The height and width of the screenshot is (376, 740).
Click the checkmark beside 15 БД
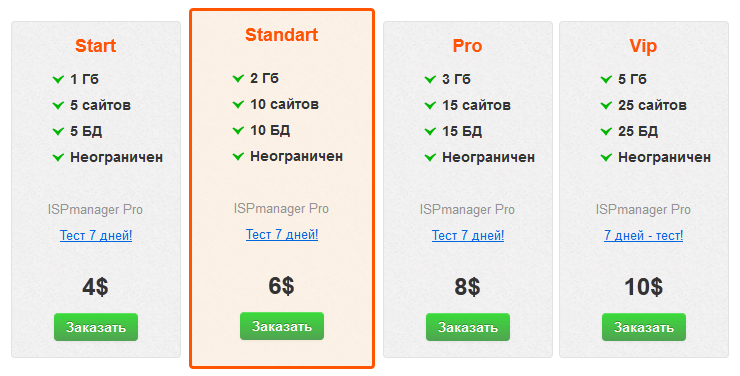(430, 131)
